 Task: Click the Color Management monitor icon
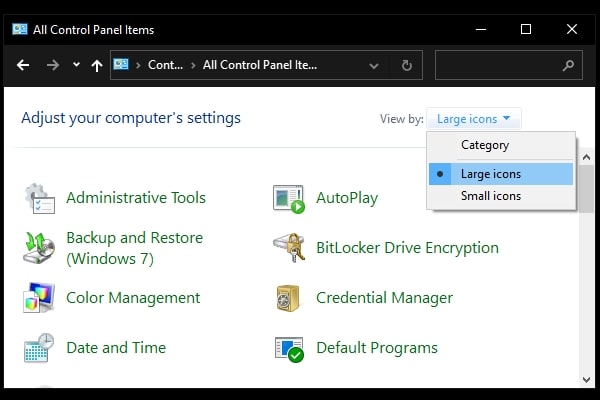pos(39,297)
